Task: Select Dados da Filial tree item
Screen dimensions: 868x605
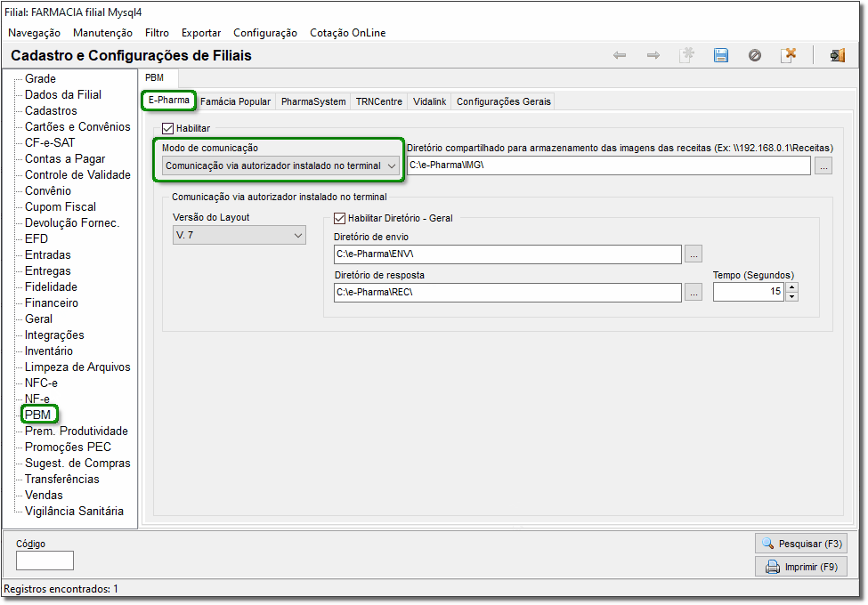Action: (63, 94)
